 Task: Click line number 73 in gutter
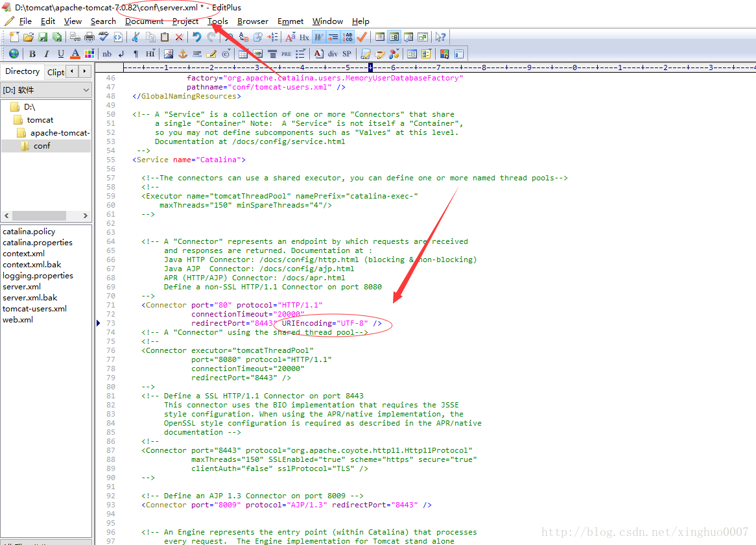point(111,323)
